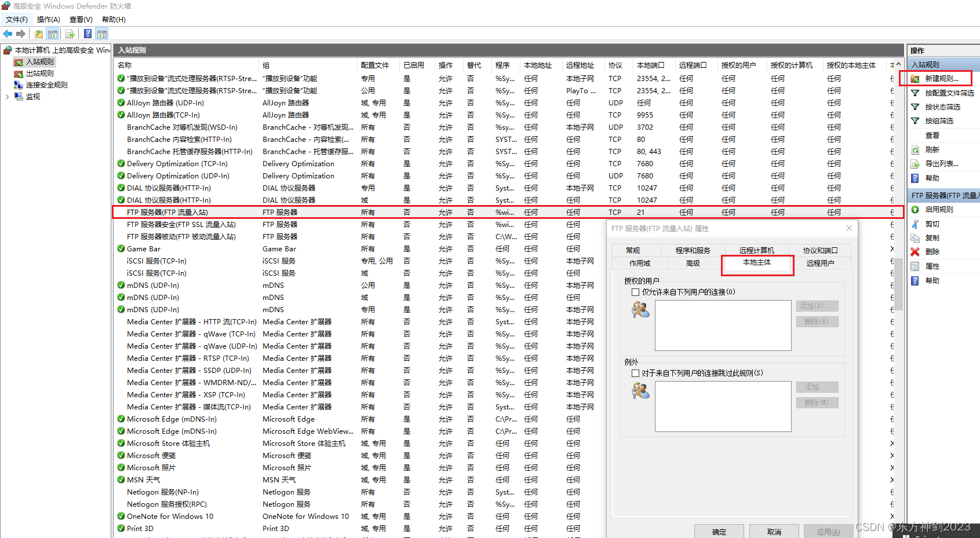Open the 操作(A) menu
The width and height of the screenshot is (980, 538).
tap(49, 20)
